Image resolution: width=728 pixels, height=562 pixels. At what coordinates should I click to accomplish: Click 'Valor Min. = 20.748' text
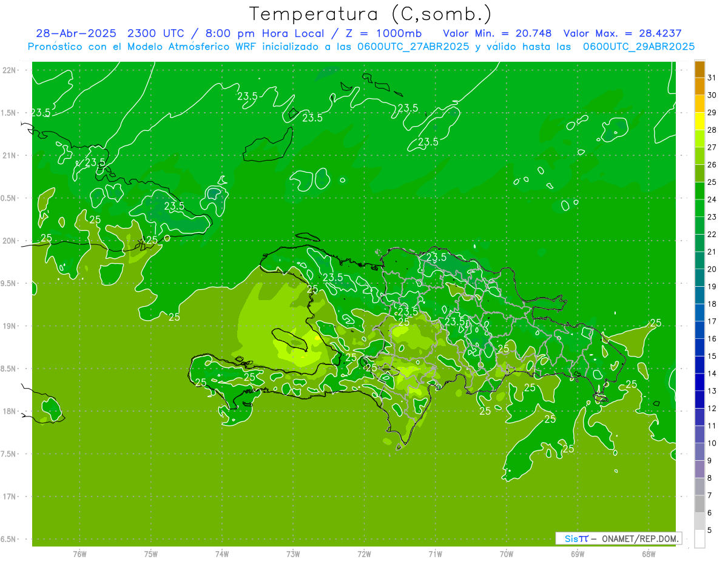pos(497,33)
